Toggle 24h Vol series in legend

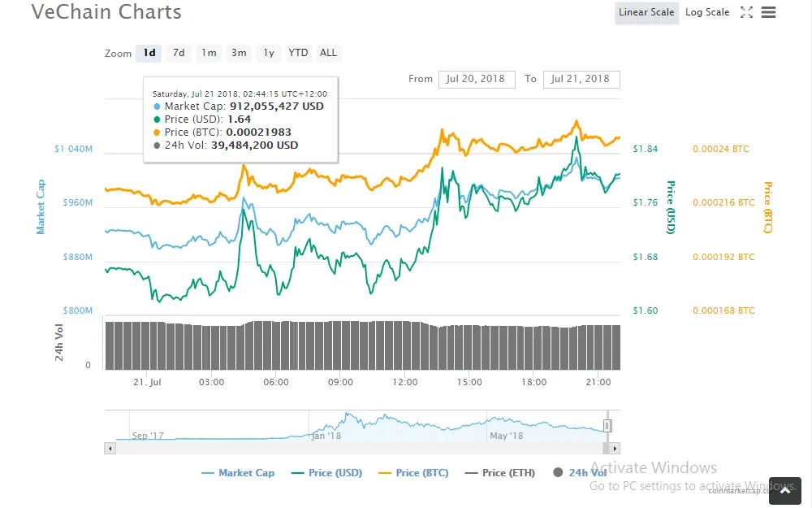pyautogui.click(x=580, y=473)
